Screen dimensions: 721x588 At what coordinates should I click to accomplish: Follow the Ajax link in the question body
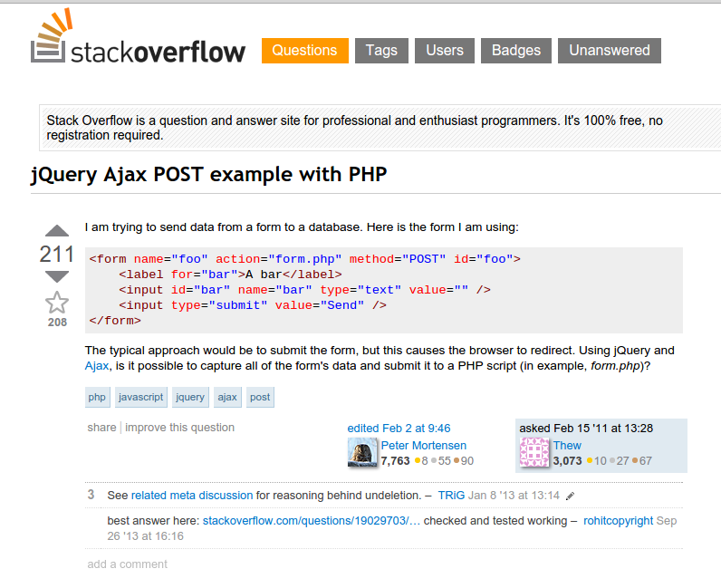(x=97, y=366)
